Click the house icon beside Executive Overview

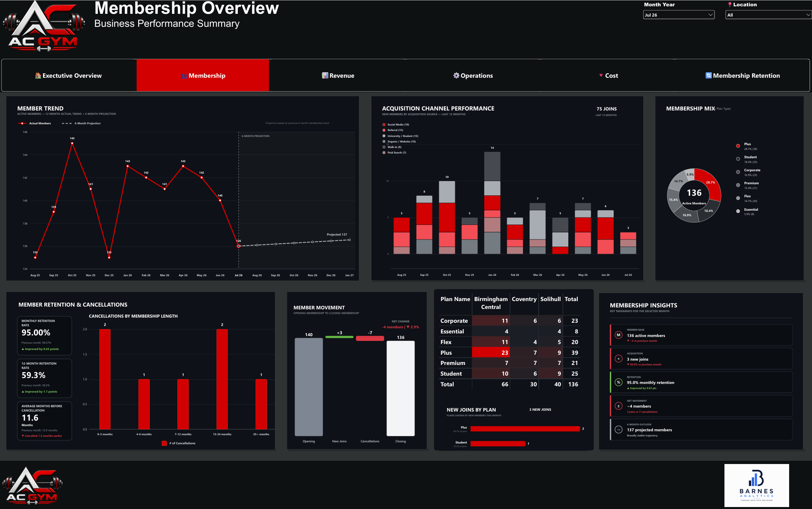click(x=38, y=75)
